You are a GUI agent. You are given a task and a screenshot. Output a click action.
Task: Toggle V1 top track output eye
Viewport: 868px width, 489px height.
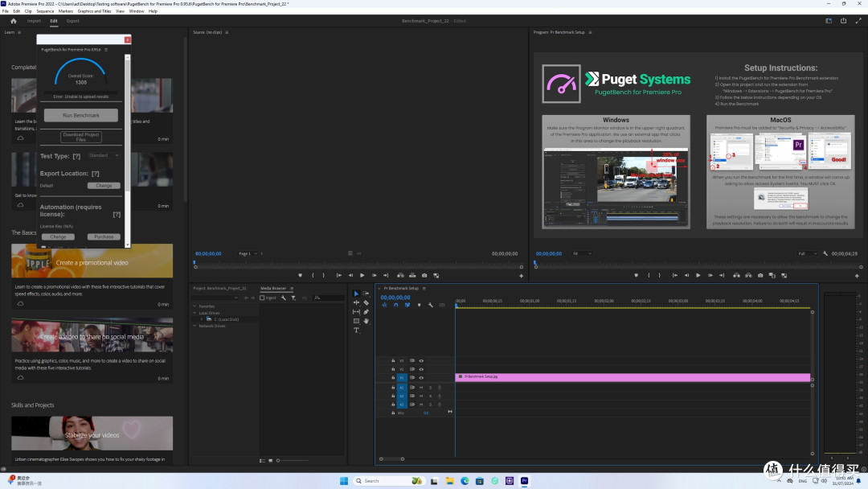click(x=421, y=361)
